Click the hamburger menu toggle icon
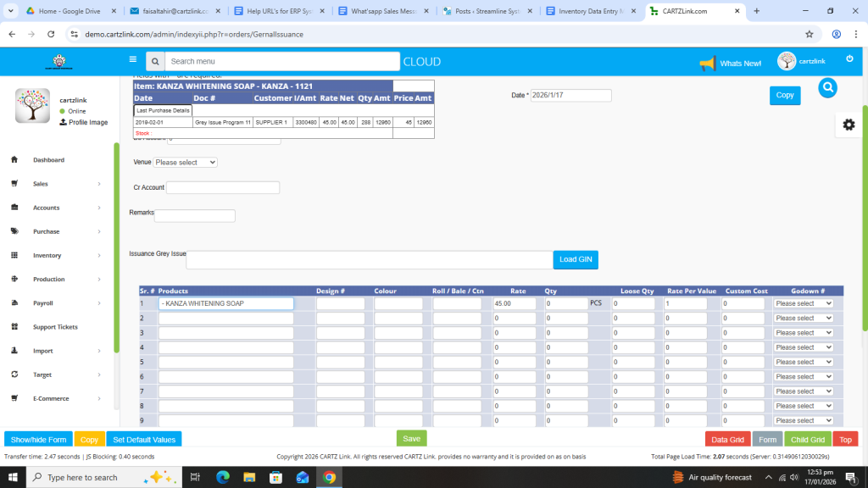This screenshot has height=488, width=868. tap(132, 60)
